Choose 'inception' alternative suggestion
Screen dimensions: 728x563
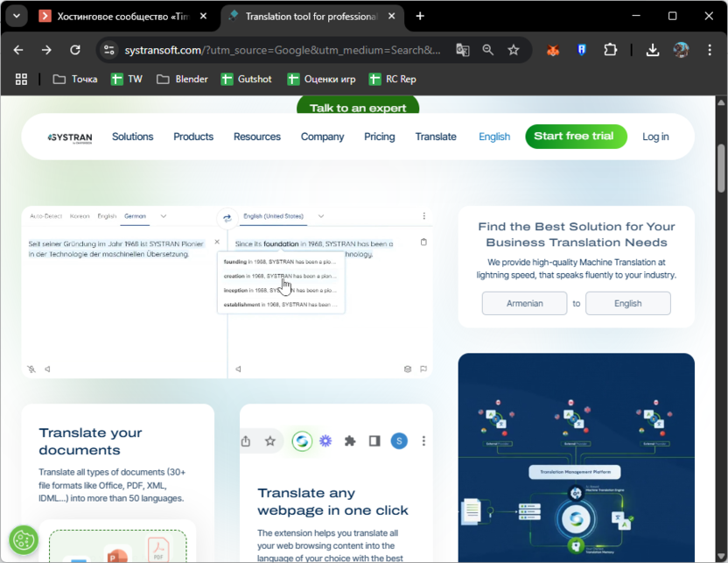pos(281,291)
